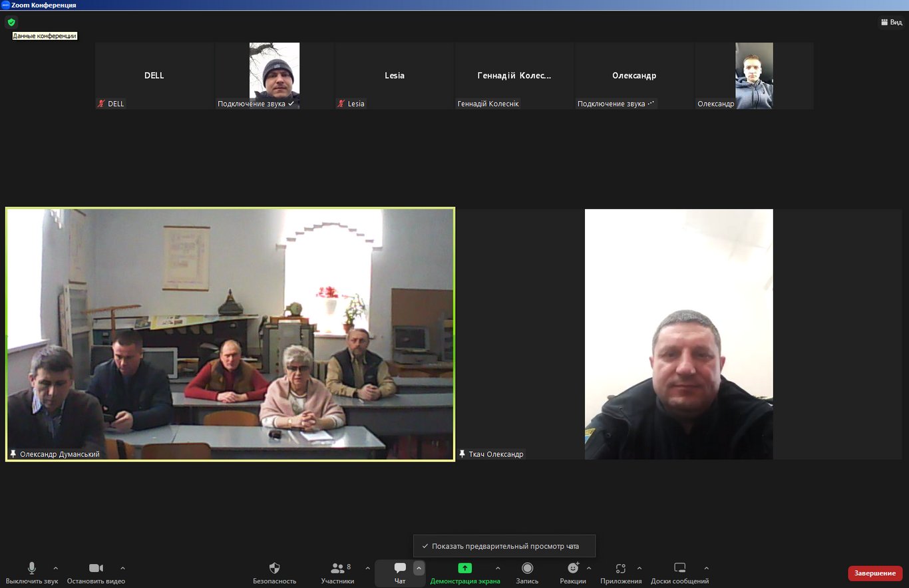The width and height of the screenshot is (909, 588).
Task: Toggle Показать предварительный просмотр чата option
Action: coord(504,546)
